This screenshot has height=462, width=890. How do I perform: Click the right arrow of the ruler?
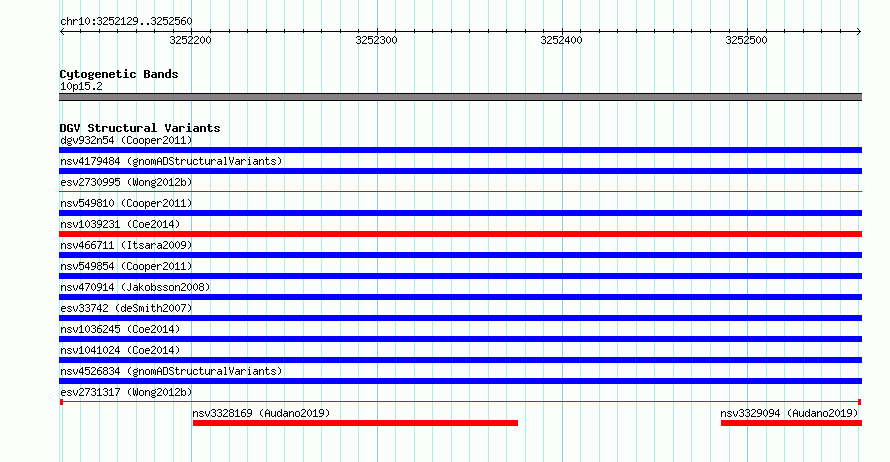859,31
